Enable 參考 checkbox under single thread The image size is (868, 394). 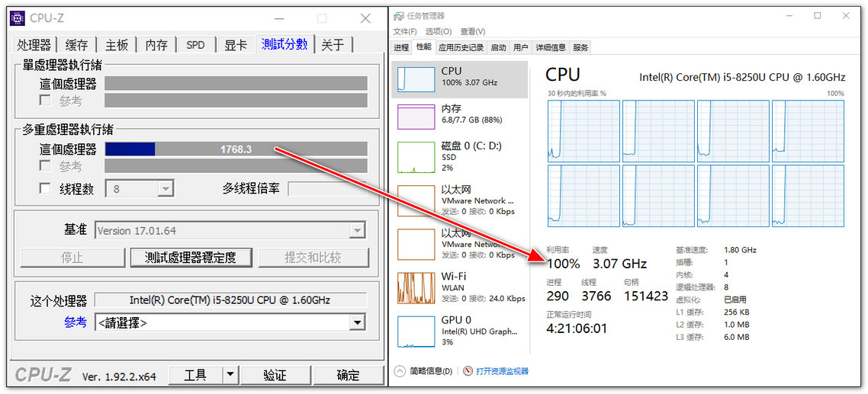(46, 101)
